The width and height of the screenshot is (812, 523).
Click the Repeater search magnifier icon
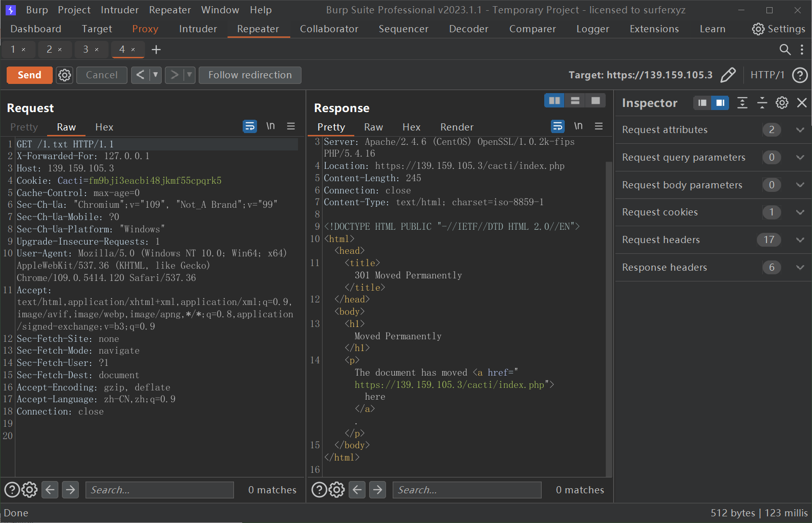tap(784, 50)
